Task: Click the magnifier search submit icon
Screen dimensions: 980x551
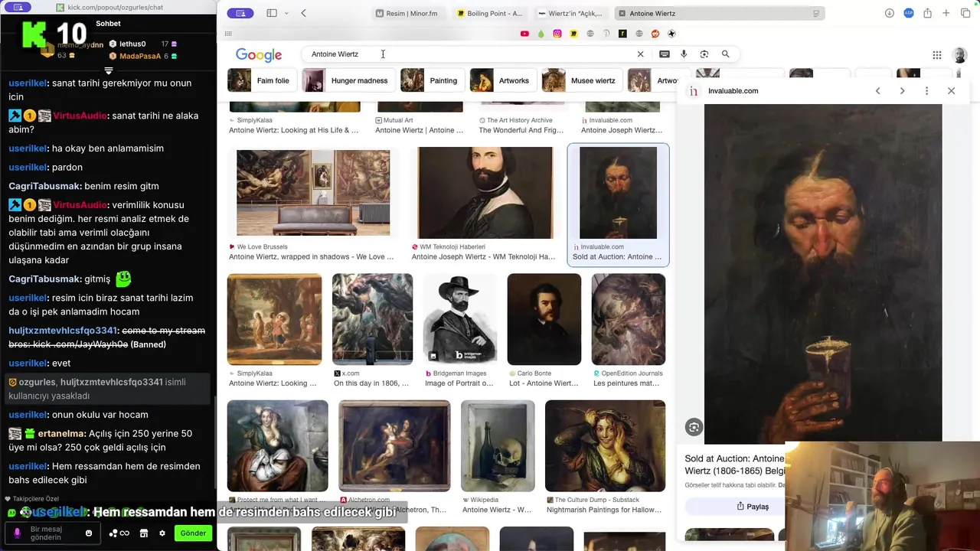Action: click(725, 54)
